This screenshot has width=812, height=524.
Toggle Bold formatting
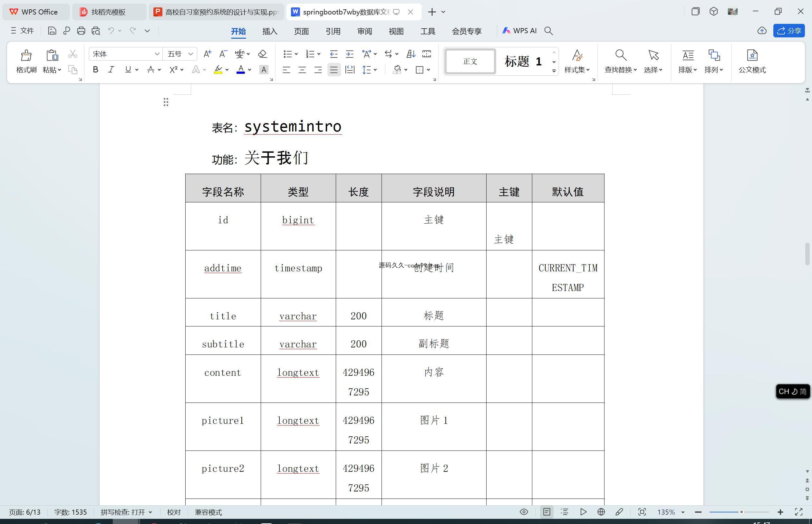96,70
